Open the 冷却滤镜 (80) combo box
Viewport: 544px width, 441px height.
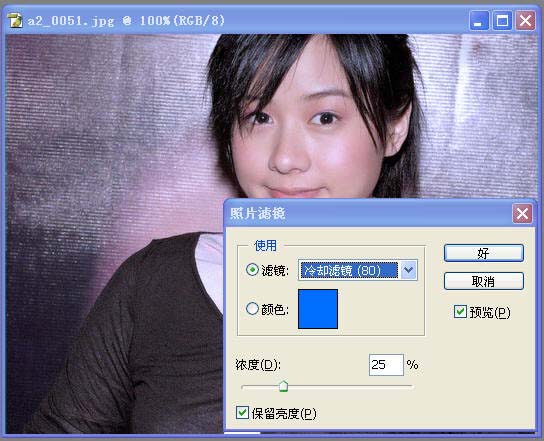[358, 270]
